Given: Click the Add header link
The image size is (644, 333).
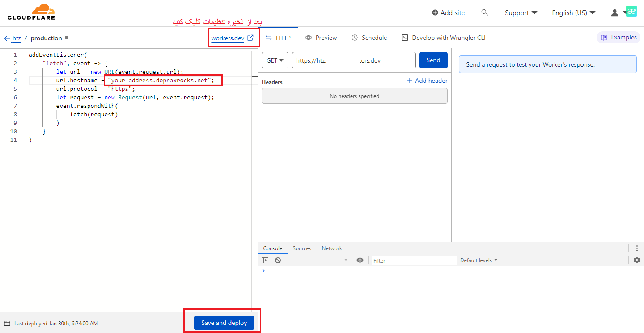Looking at the screenshot, I should click(427, 81).
